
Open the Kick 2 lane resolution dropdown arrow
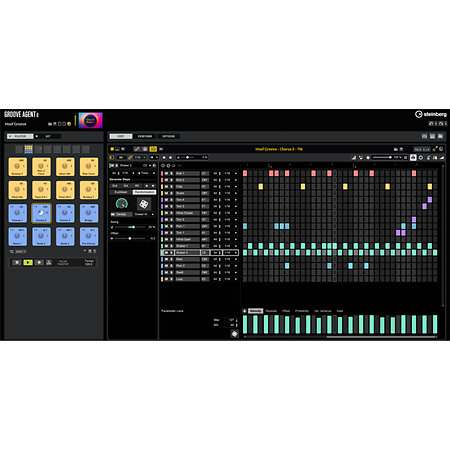pyautogui.click(x=236, y=180)
